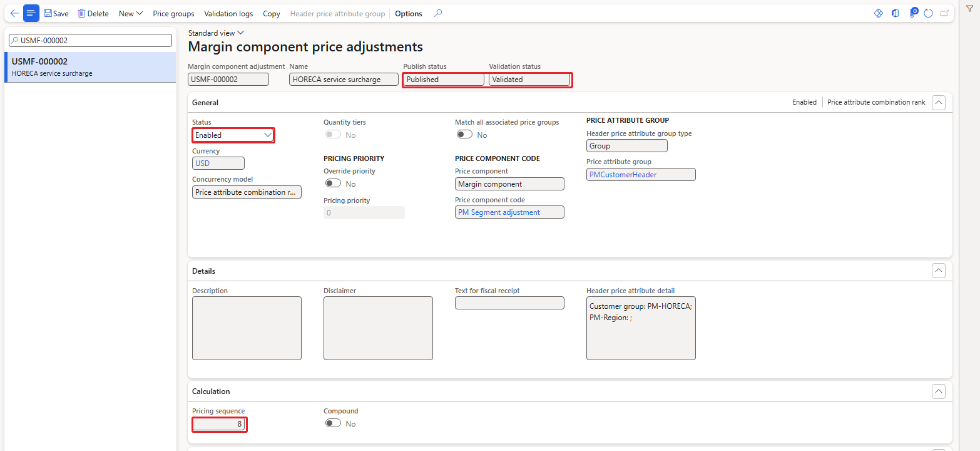980x451 pixels.
Task: Refresh the page with circular arrow icon
Action: tap(929, 13)
